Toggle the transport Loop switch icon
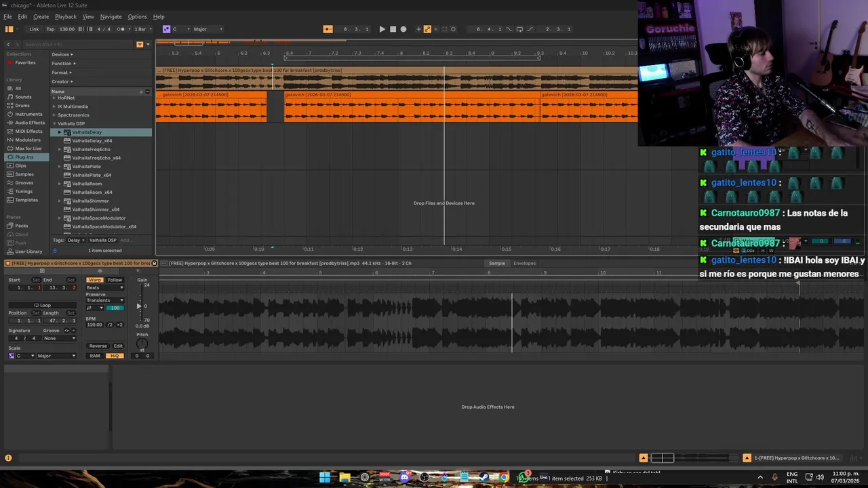 pos(519,29)
